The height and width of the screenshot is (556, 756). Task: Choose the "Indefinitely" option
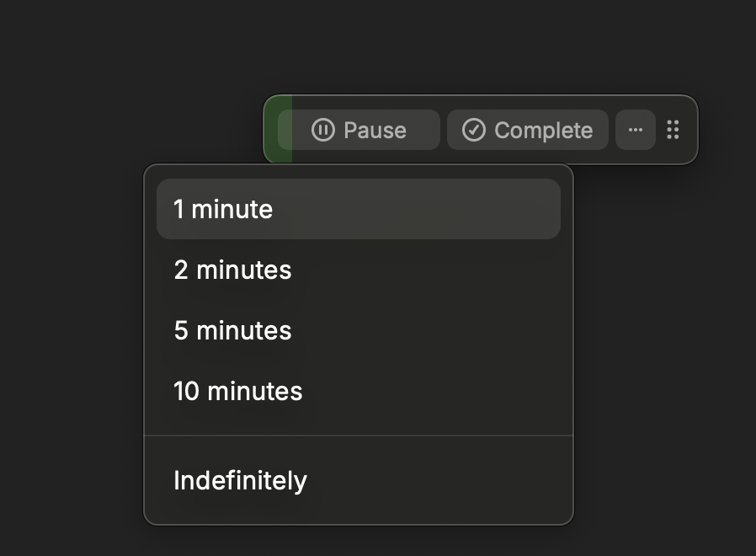click(x=240, y=480)
